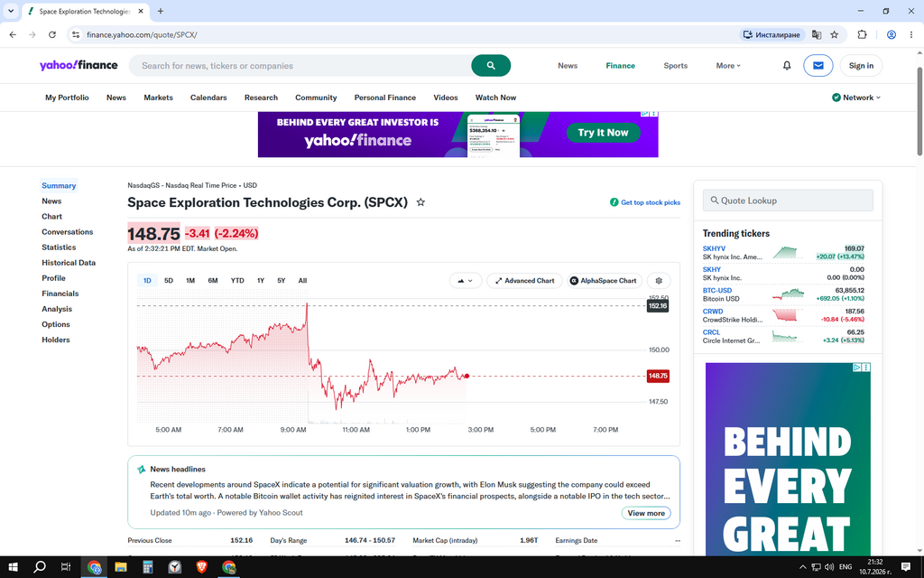Select the 5D chart range
The image size is (924, 578).
click(x=169, y=281)
